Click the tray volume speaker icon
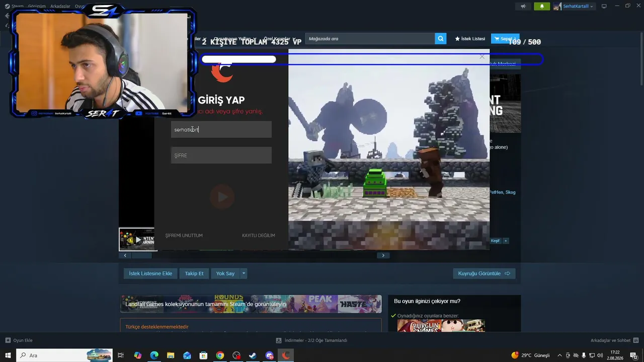Image resolution: width=644 pixels, height=362 pixels. [x=600, y=355]
